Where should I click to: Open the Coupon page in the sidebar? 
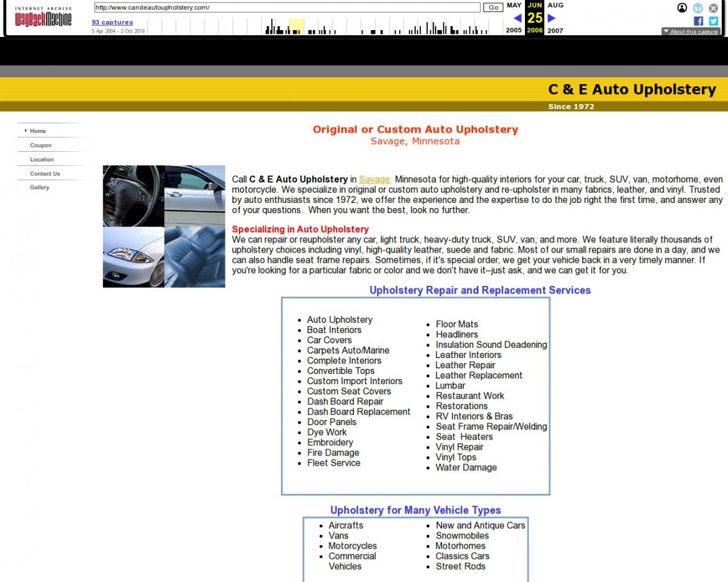(41, 145)
